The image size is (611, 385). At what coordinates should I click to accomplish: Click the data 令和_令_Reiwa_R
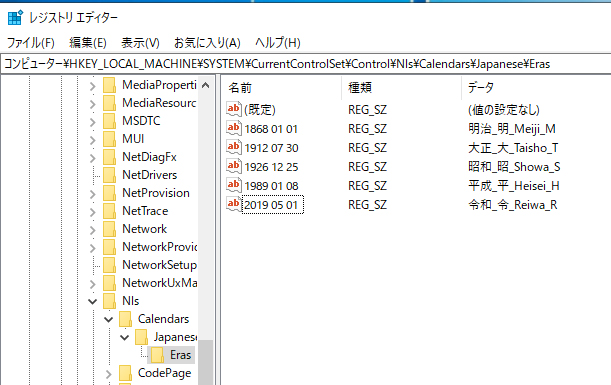(513, 205)
